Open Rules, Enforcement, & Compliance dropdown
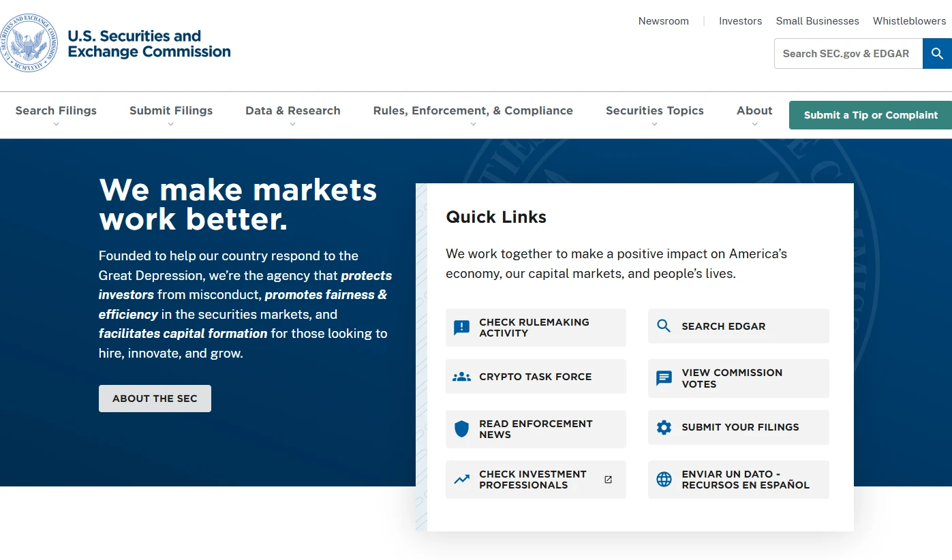The width and height of the screenshot is (952, 560). point(473,114)
